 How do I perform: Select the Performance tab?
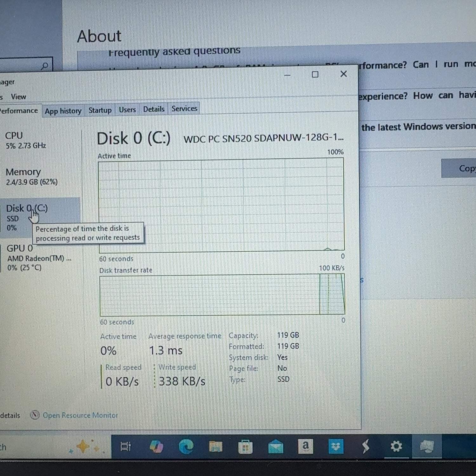(x=19, y=111)
